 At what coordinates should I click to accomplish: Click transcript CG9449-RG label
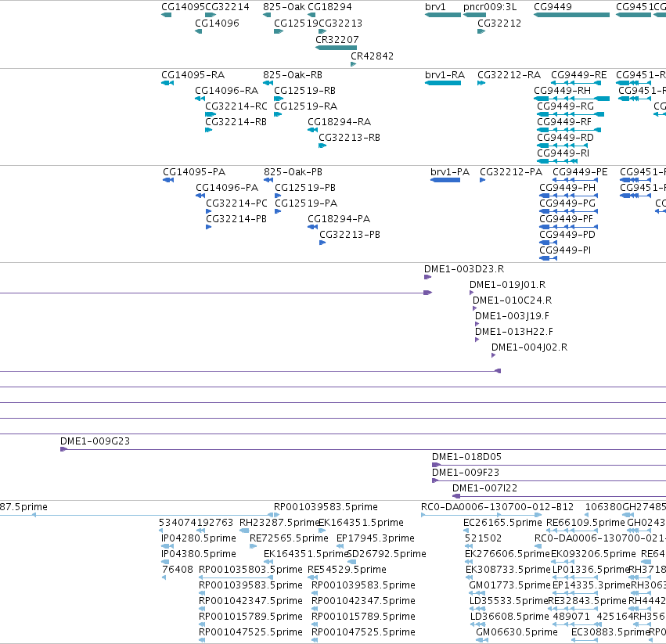click(x=565, y=106)
